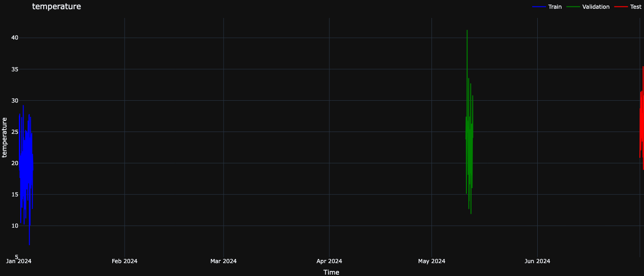Click the 'Time' x-axis label

[x=331, y=272]
